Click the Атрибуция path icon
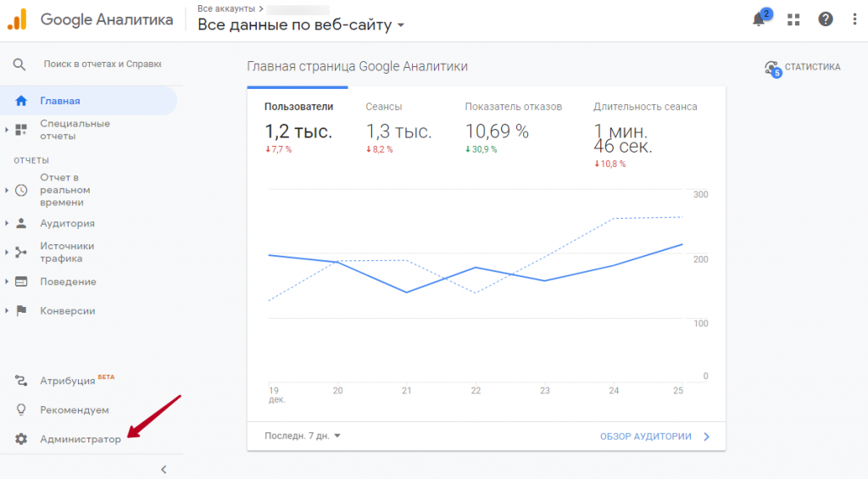868x479 pixels. coord(21,381)
